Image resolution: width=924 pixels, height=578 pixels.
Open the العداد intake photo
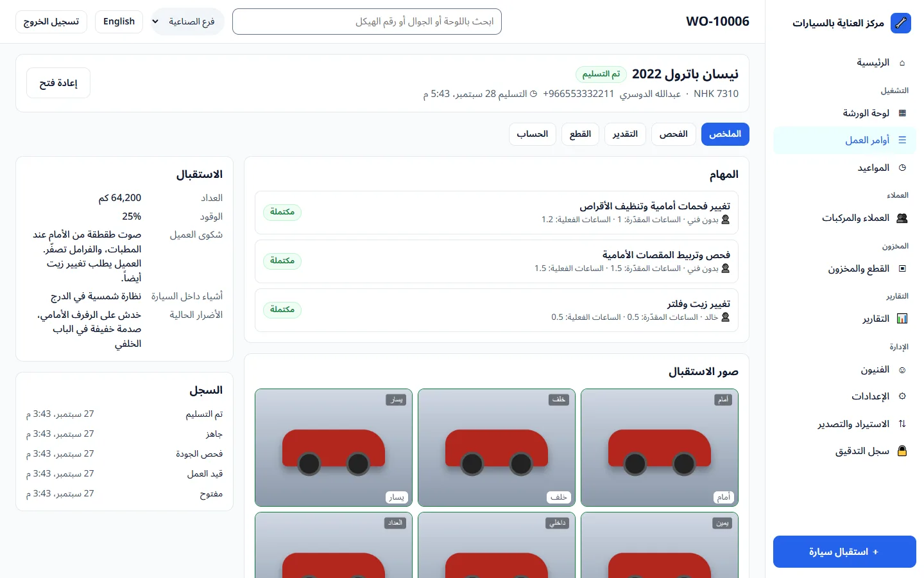pos(334,545)
